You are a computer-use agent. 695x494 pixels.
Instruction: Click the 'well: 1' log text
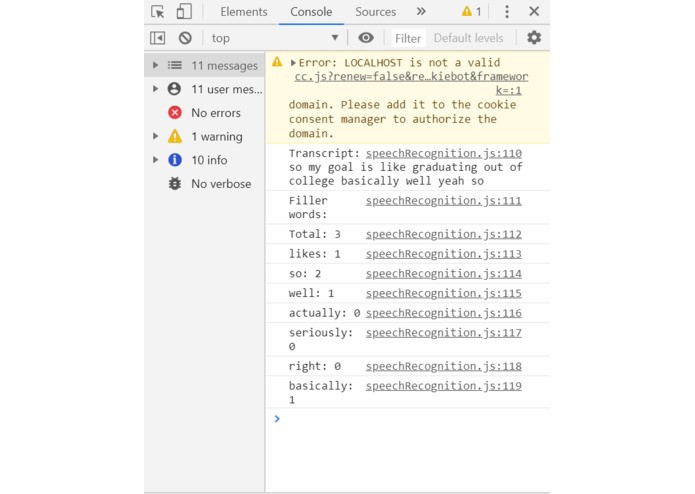[312, 293]
